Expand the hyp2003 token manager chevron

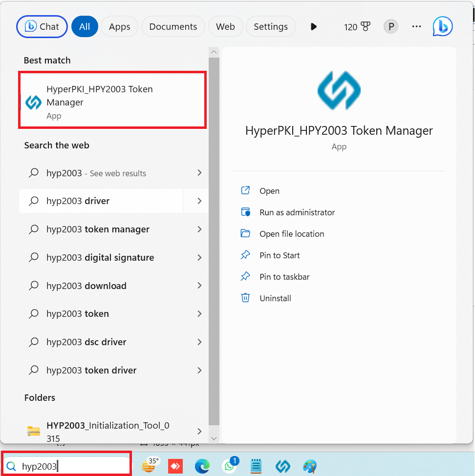(x=199, y=229)
